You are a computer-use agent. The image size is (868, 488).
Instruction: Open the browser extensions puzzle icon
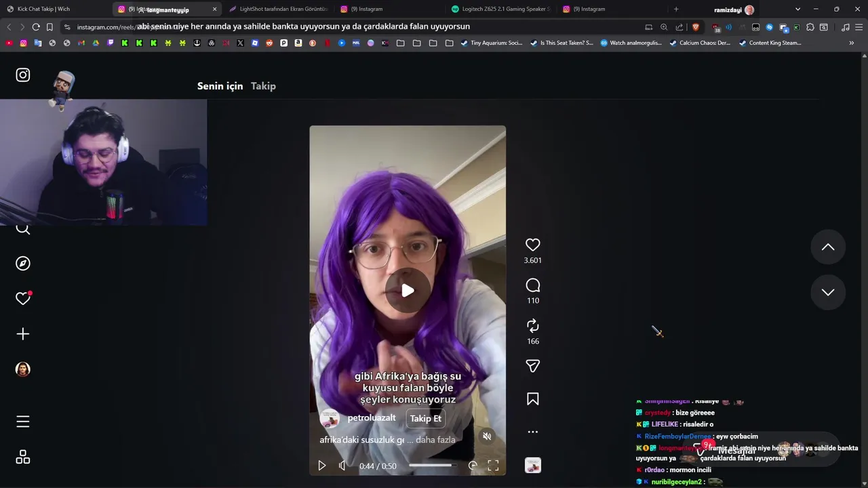click(x=810, y=27)
